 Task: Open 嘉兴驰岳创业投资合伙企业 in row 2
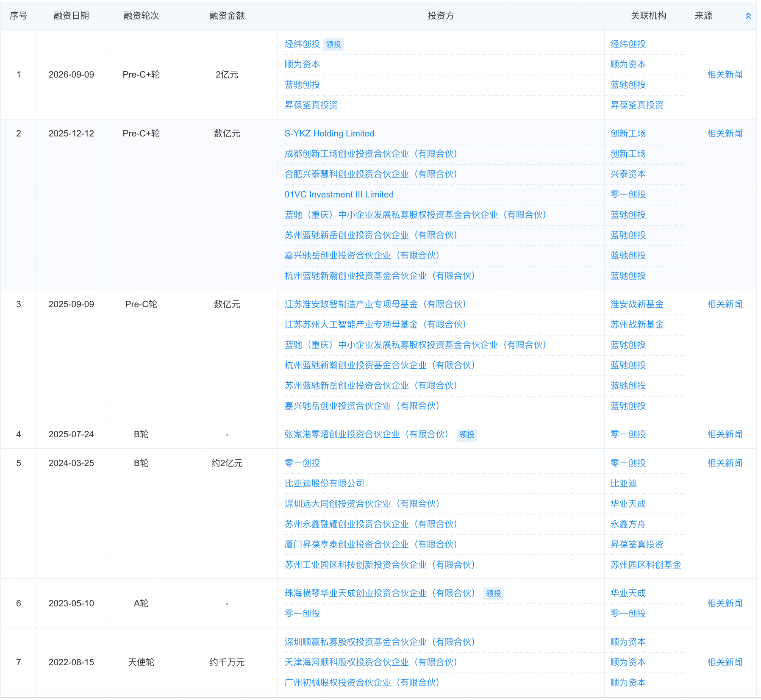[362, 256]
